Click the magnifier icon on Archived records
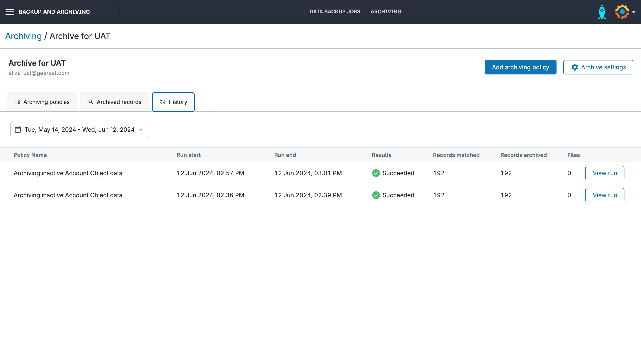641x364 pixels. click(x=91, y=102)
